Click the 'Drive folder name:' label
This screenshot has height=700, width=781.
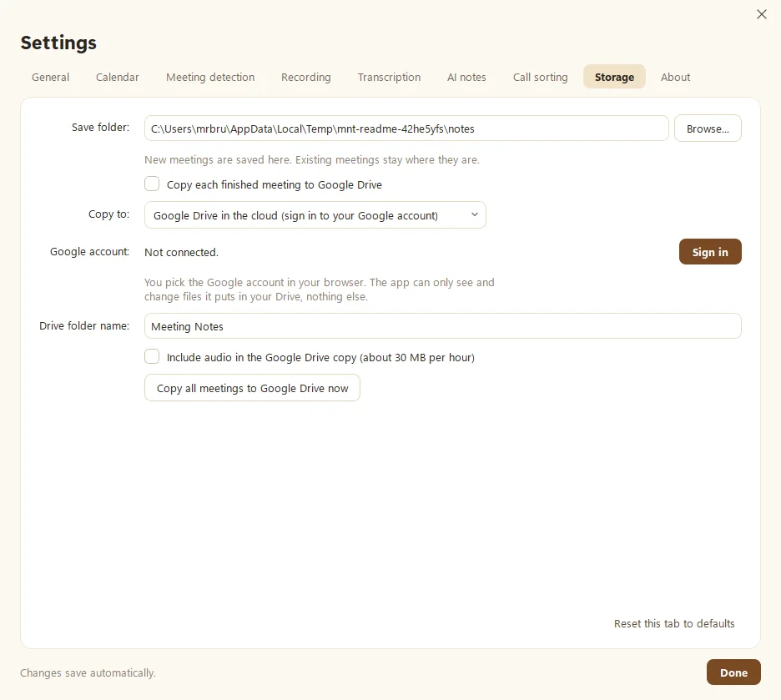[84, 325]
